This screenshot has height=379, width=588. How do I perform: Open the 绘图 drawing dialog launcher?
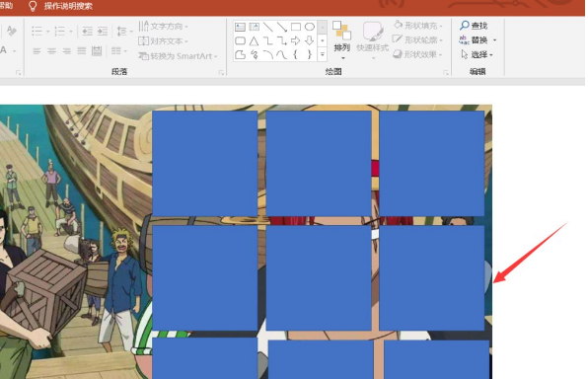[446, 72]
